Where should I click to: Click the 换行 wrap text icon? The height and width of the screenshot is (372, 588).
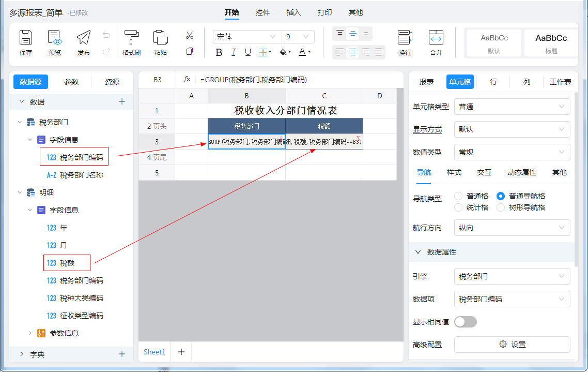tap(405, 38)
